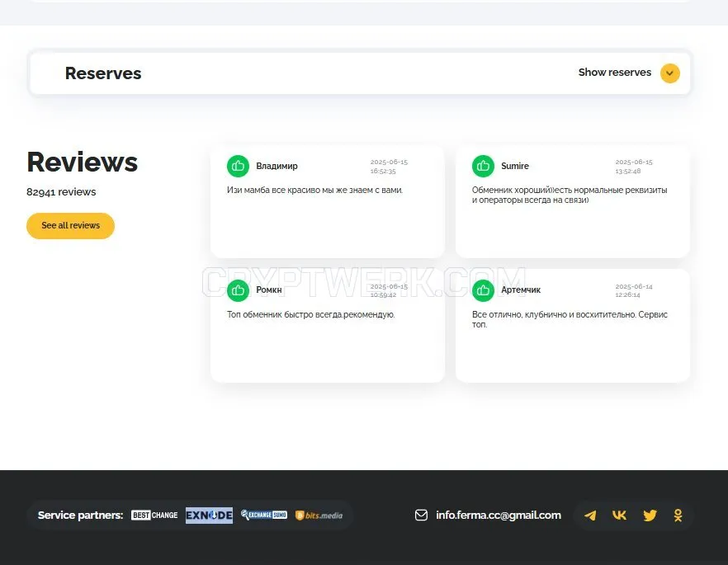Screen dimensions: 728x565
Task: Click the timestamp 2025-06-15 16:52:35
Action: [x=389, y=167]
